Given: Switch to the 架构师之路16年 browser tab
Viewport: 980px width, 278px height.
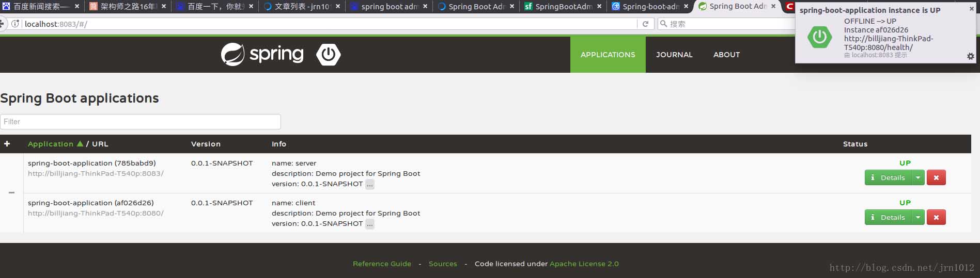Looking at the screenshot, I should pyautogui.click(x=127, y=6).
